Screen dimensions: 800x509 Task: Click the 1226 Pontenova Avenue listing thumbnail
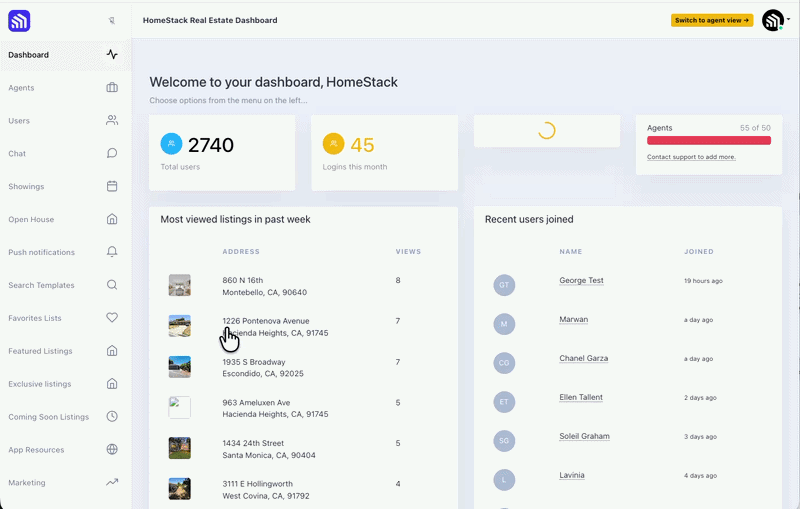pos(180,326)
